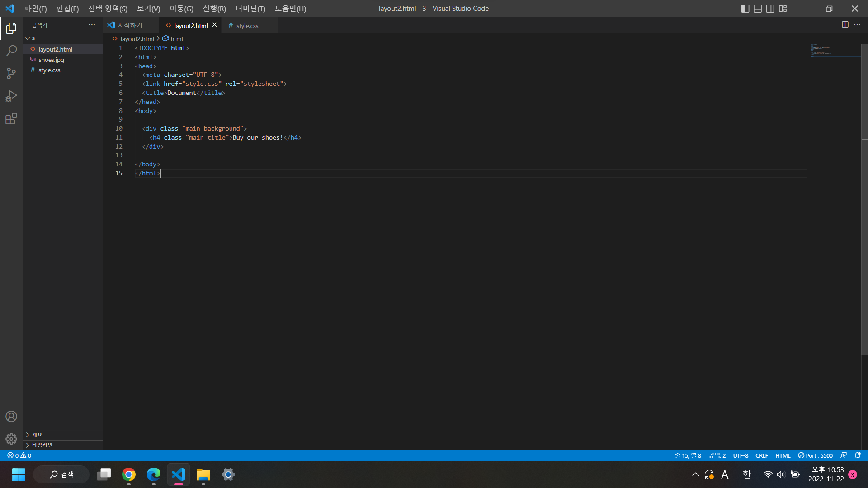Screen dimensions: 868x488
Task: Click Live Server Port: 5500 status
Action: tap(815, 455)
